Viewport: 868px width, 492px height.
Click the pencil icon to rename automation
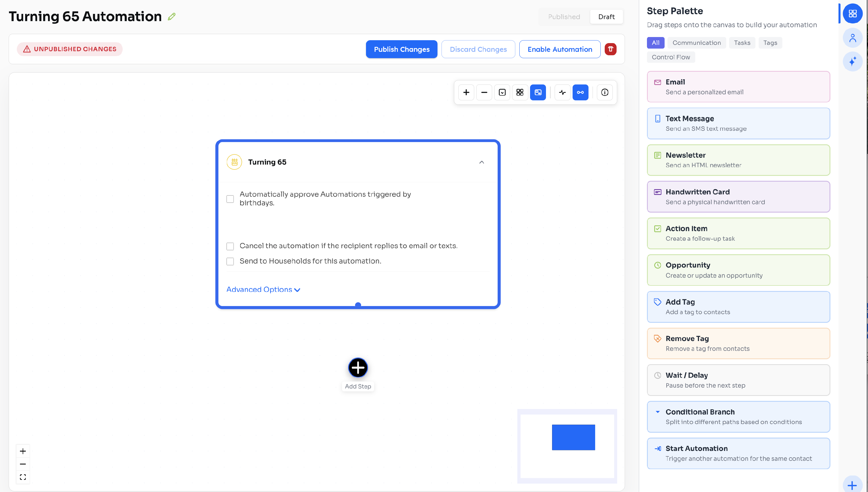tap(172, 16)
